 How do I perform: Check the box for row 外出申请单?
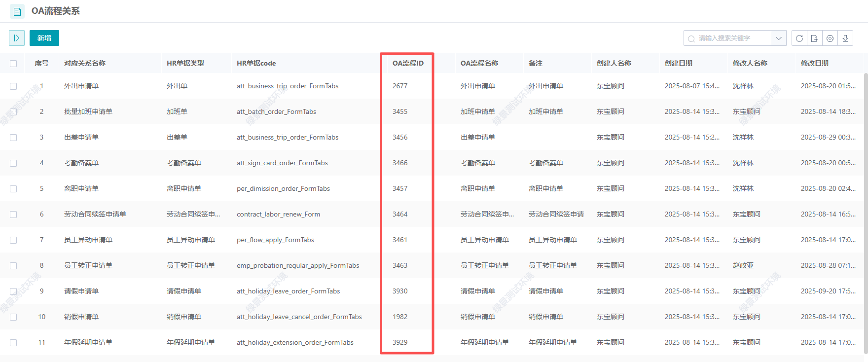pyautogui.click(x=13, y=86)
